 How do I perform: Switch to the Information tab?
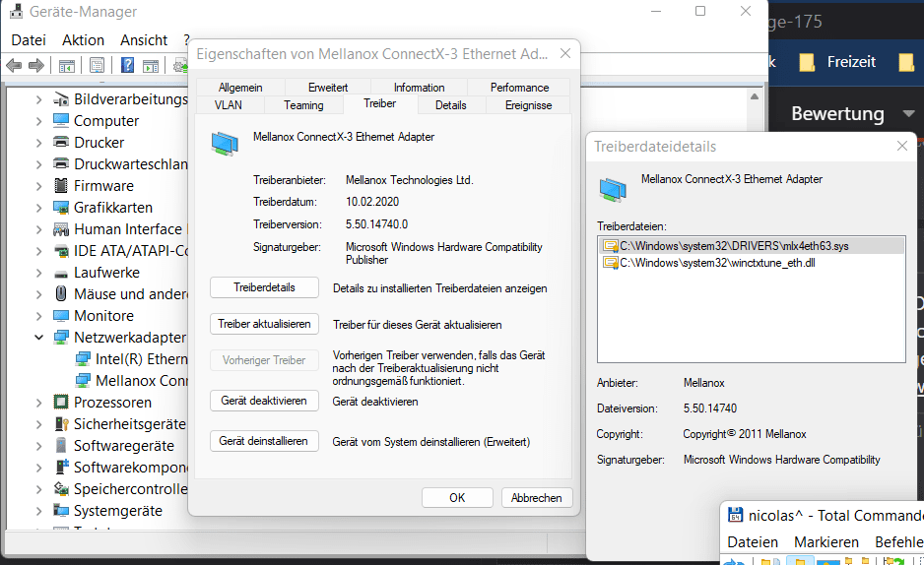tap(419, 87)
